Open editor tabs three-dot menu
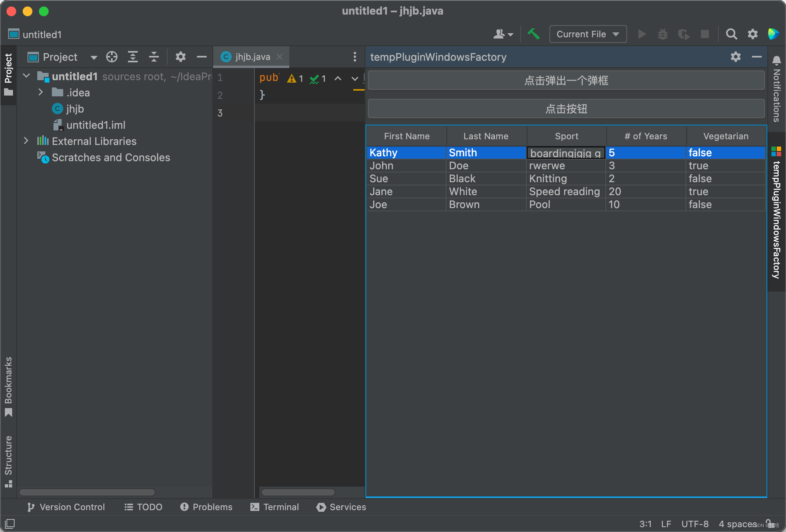786x532 pixels. click(x=355, y=57)
